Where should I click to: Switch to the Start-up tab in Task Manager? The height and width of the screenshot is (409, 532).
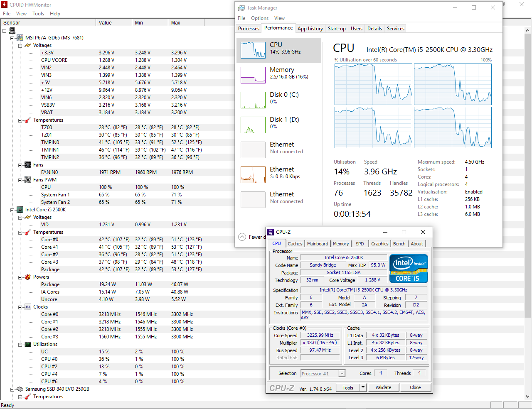[337, 29]
